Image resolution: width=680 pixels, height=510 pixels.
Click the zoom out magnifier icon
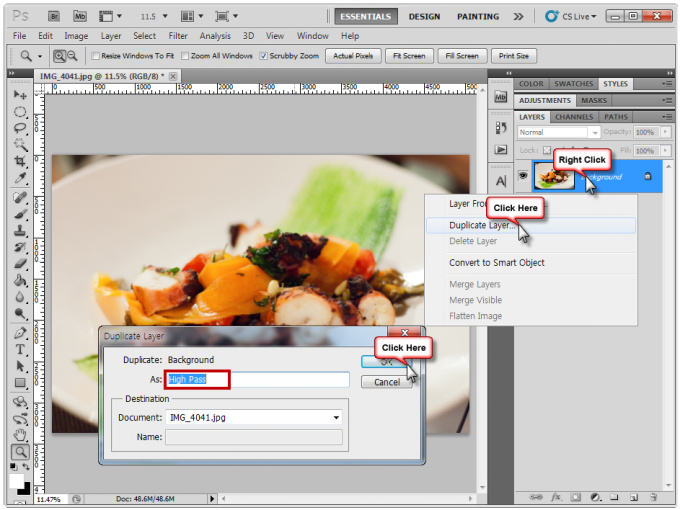tap(72, 56)
